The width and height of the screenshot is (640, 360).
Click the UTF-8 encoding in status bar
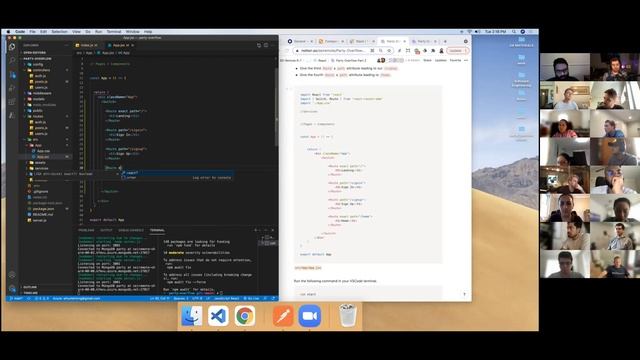pyautogui.click(x=197, y=298)
